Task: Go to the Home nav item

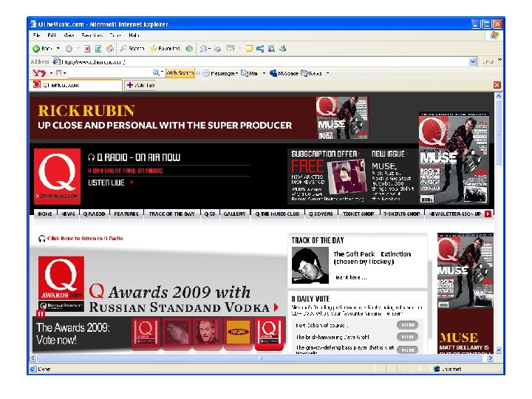Action: coord(45,214)
